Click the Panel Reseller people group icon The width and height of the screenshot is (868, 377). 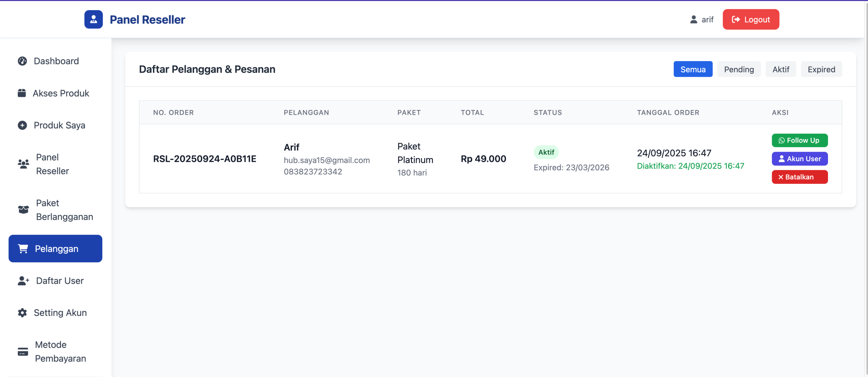23,164
